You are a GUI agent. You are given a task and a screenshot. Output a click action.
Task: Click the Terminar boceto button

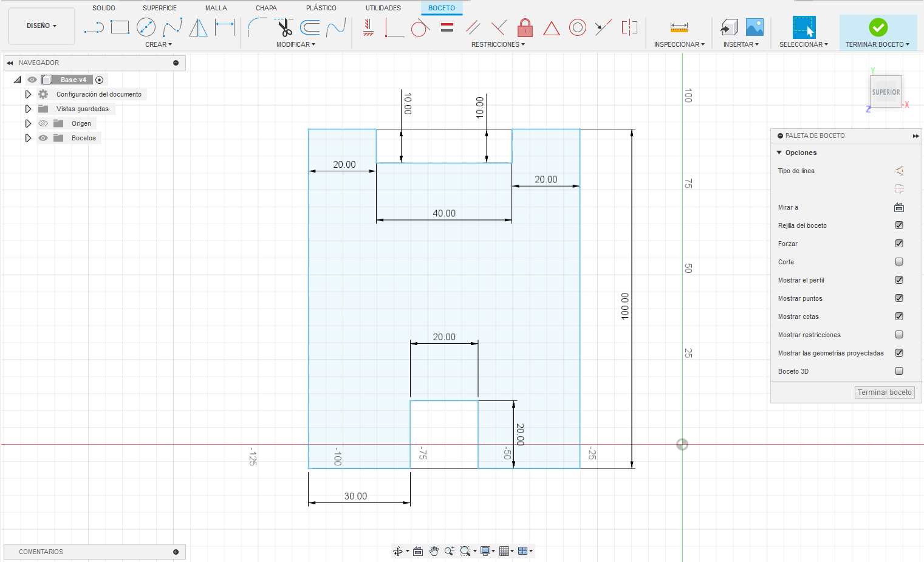[885, 392]
